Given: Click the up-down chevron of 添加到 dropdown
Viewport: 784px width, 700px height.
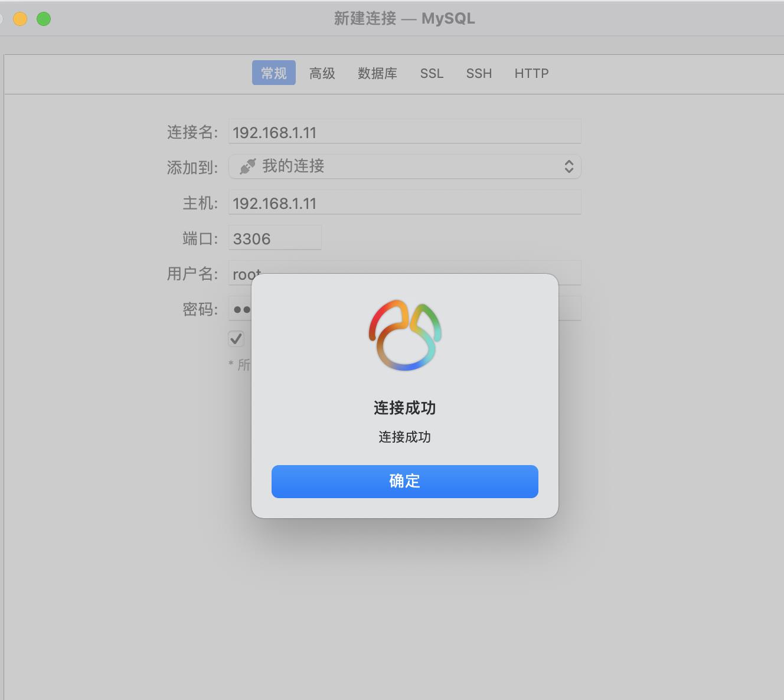Looking at the screenshot, I should (x=569, y=166).
